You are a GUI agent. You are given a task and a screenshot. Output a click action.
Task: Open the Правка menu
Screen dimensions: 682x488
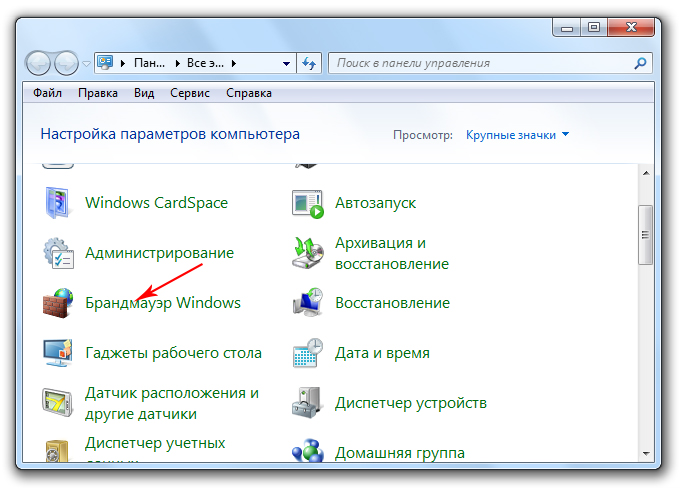click(x=98, y=93)
